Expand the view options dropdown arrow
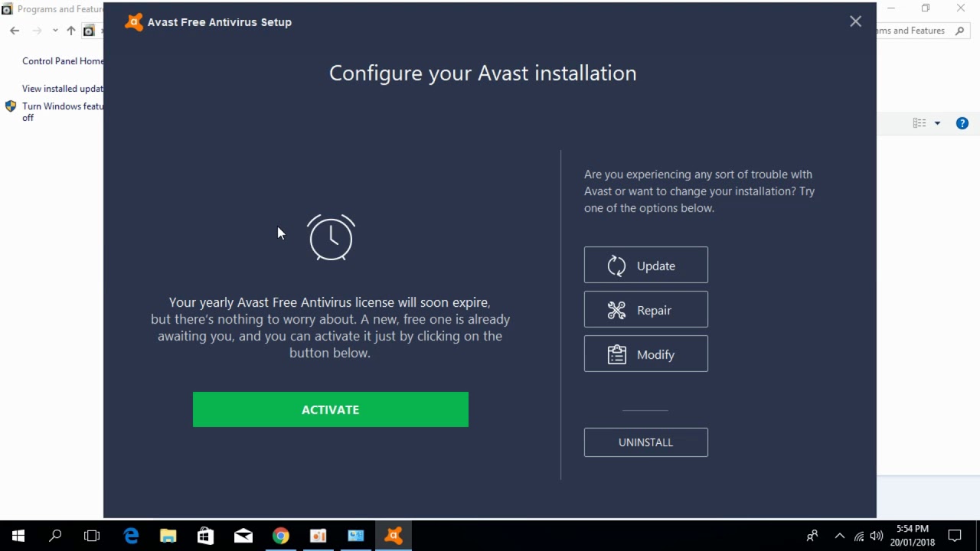Viewport: 980px width, 551px height. point(937,123)
